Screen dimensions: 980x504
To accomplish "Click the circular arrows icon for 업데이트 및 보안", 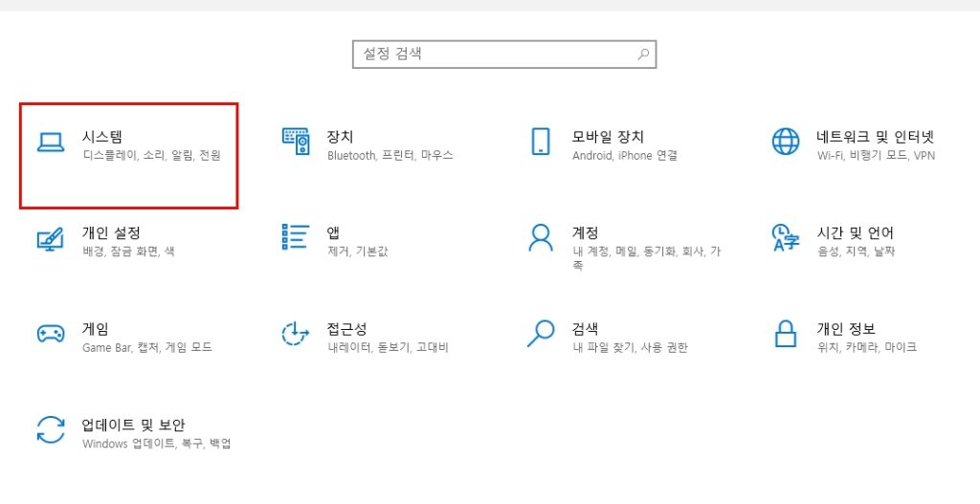I will pos(50,429).
